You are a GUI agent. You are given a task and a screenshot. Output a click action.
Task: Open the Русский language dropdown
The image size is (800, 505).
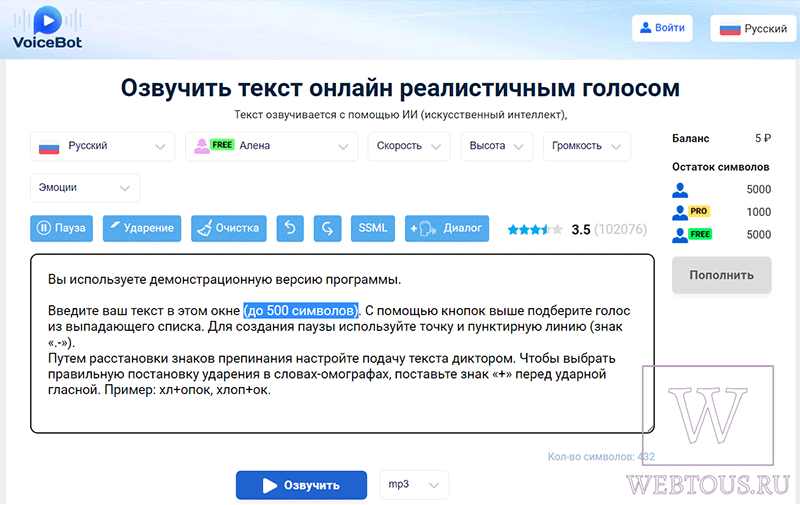point(103,146)
